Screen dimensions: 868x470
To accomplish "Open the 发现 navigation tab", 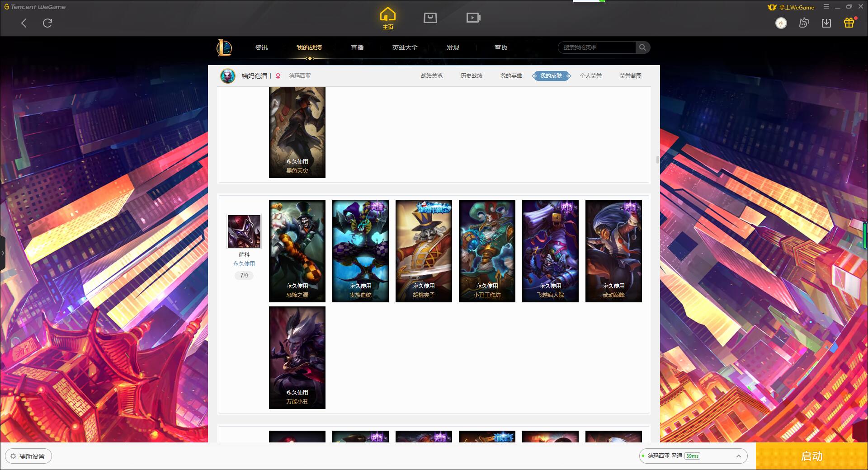I will pos(453,47).
